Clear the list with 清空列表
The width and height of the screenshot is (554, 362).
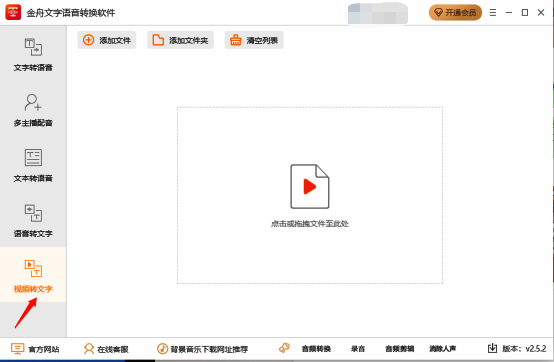254,40
